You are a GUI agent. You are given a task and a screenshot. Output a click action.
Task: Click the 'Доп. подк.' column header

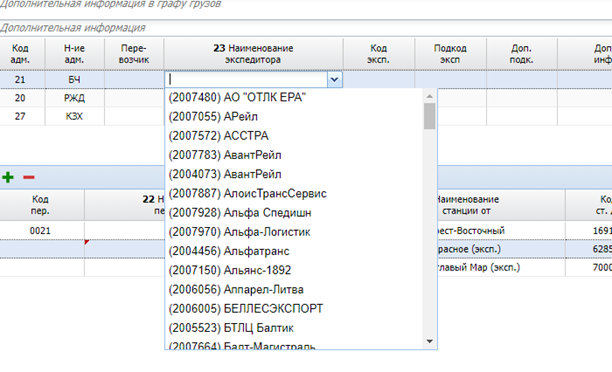coord(521,54)
